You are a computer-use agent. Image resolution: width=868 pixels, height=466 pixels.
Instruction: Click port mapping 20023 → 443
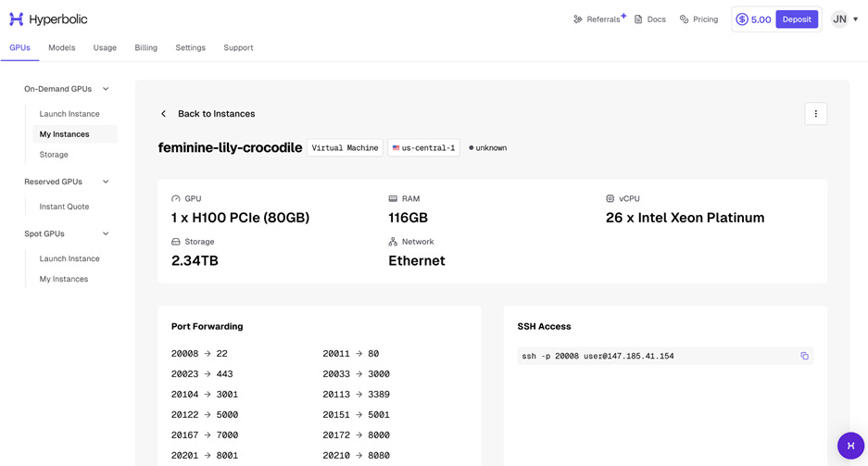coord(202,374)
